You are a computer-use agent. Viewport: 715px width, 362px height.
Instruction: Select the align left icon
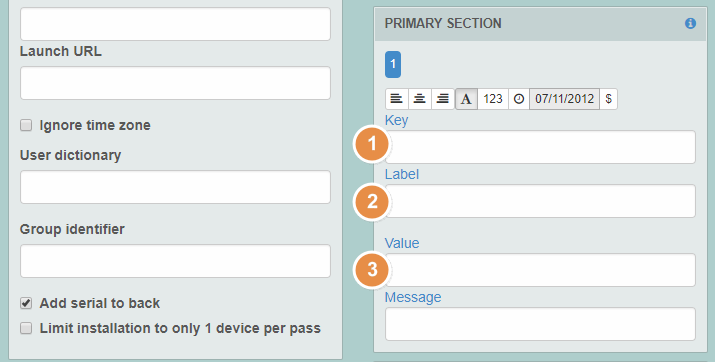(397, 99)
